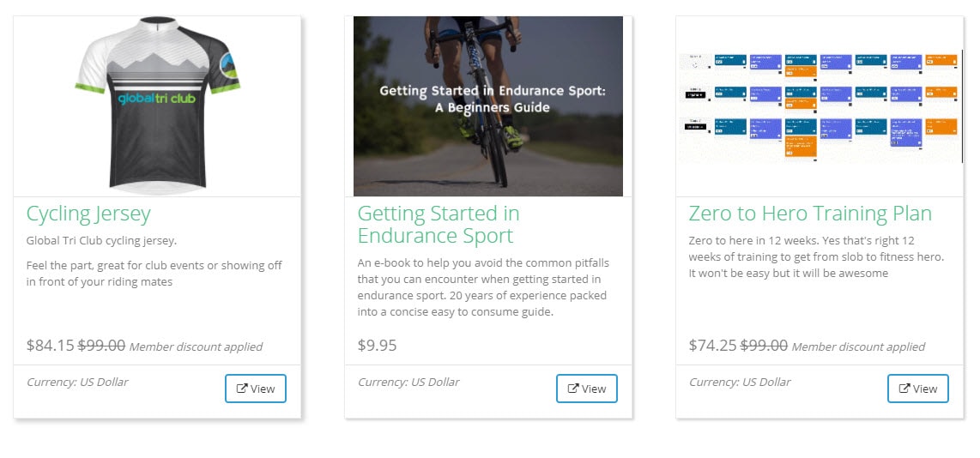Click the Endurance Sport e-book cover image
The height and width of the screenshot is (458, 980).
pyautogui.click(x=488, y=106)
